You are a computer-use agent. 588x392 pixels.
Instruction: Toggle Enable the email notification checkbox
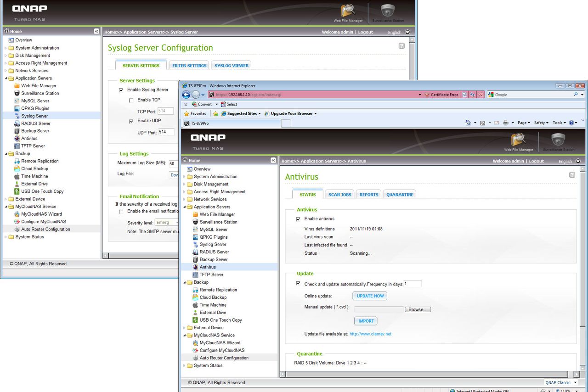(x=121, y=212)
